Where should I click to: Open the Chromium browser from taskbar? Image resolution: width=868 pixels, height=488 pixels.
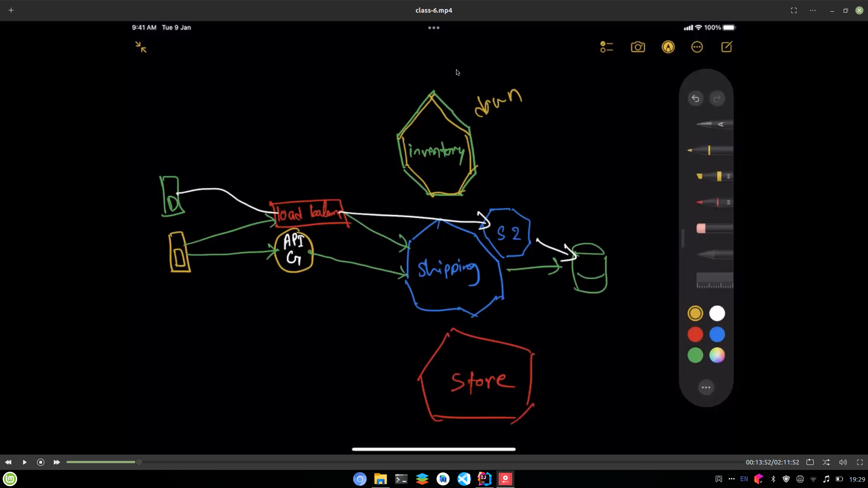pyautogui.click(x=360, y=479)
